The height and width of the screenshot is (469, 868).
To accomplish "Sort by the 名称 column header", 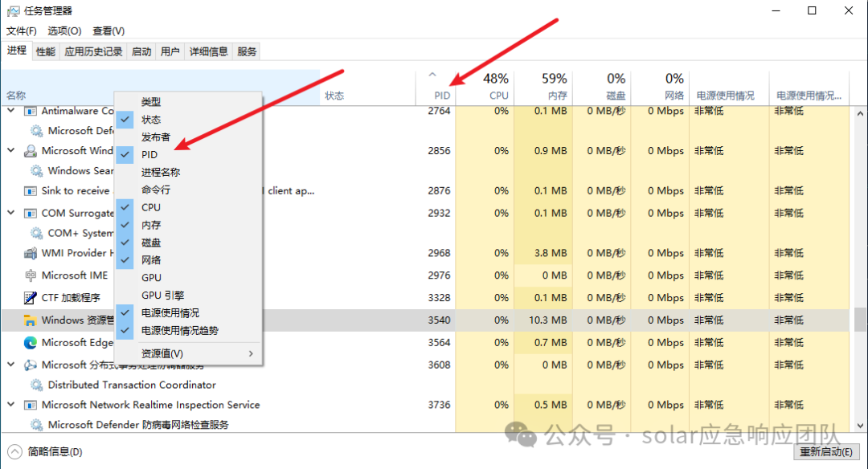I will click(161, 88).
